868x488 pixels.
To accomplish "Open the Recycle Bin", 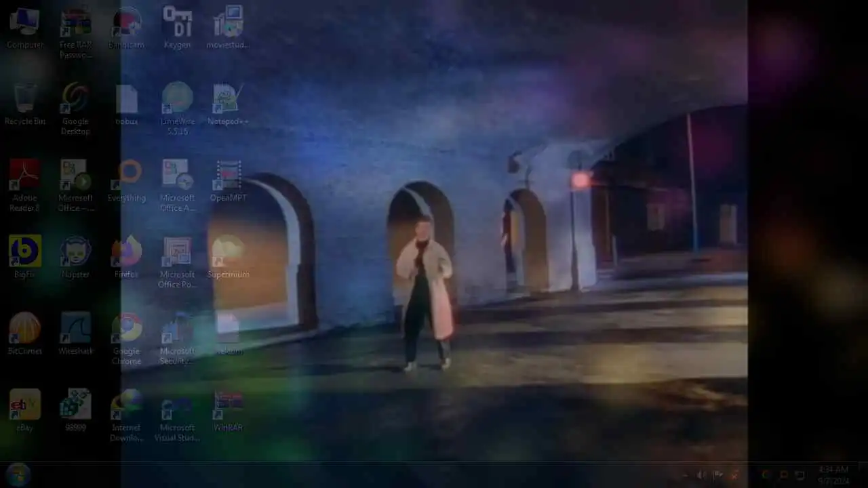I will click(x=25, y=105).
